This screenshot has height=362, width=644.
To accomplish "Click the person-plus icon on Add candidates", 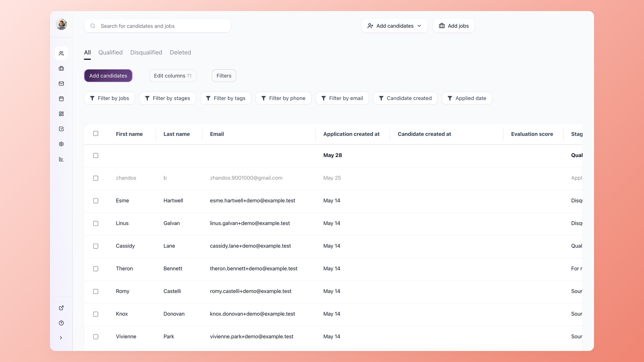I will (x=370, y=26).
